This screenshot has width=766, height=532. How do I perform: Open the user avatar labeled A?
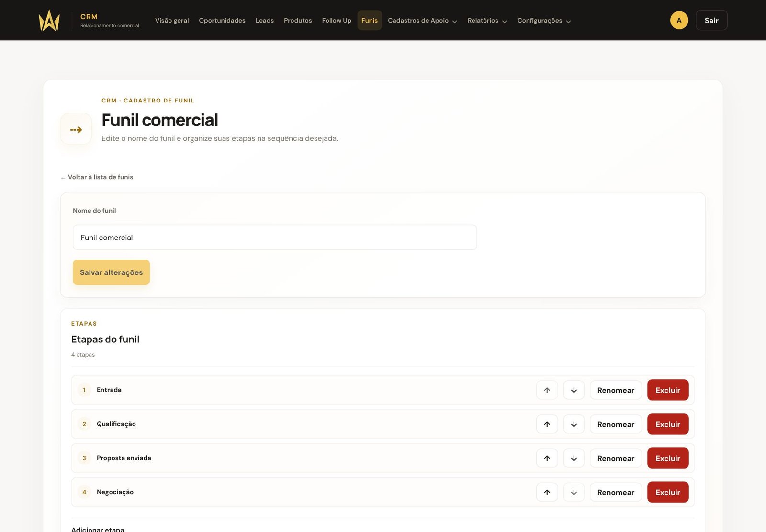[x=679, y=20]
